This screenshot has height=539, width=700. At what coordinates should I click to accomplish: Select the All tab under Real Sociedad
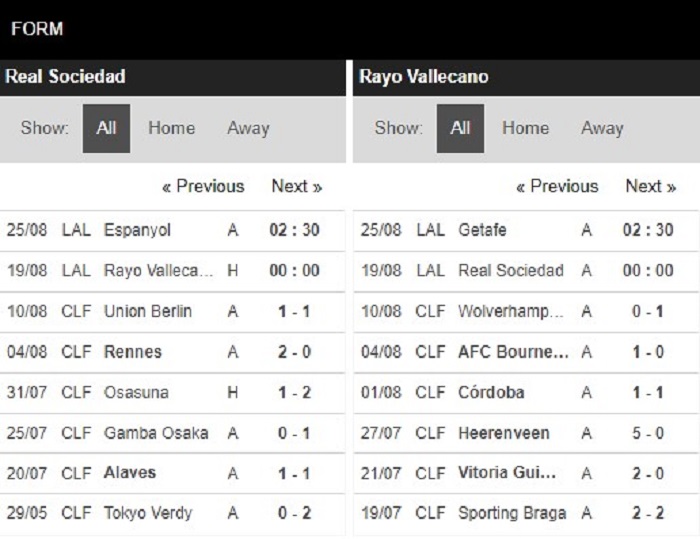106,129
